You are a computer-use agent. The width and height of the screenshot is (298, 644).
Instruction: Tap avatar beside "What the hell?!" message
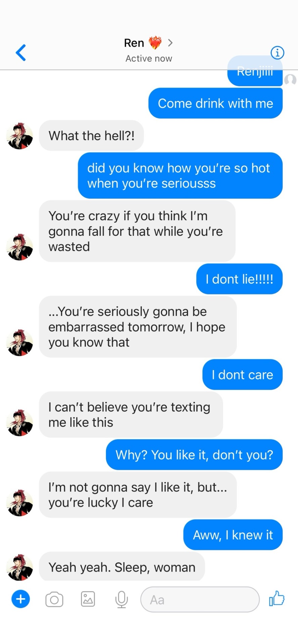coord(20,136)
